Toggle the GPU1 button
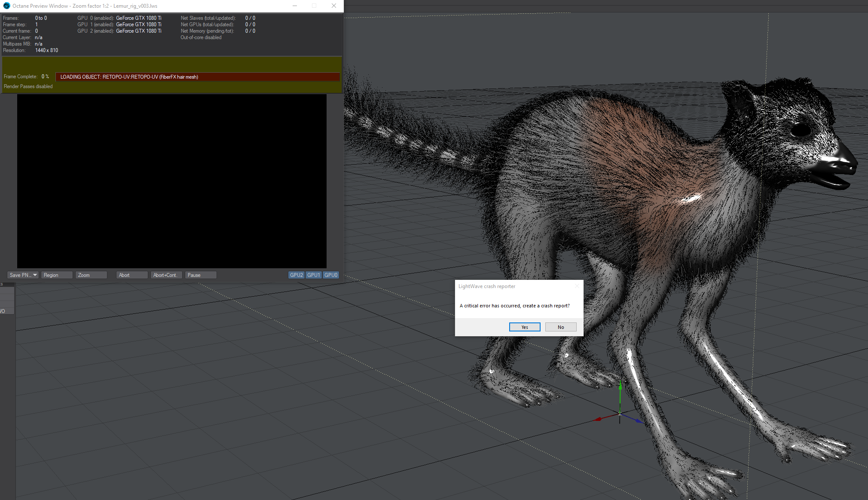The height and width of the screenshot is (500, 868). tap(314, 275)
